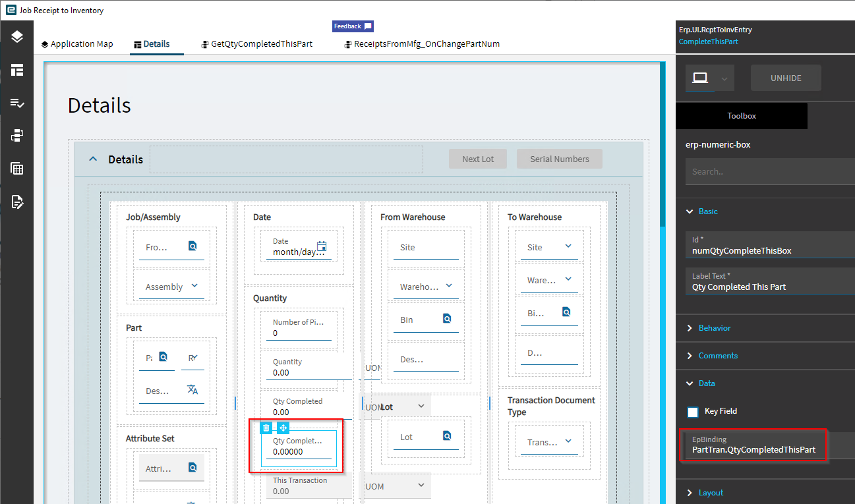Click the CompleteThisPart link
Viewport: 855px width, 504px height.
pyautogui.click(x=708, y=42)
